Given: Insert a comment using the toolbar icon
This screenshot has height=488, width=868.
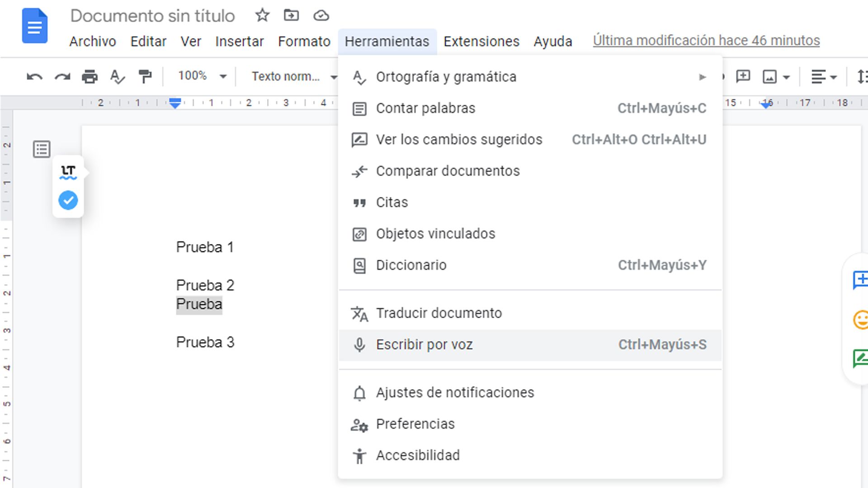Looking at the screenshot, I should pyautogui.click(x=742, y=76).
